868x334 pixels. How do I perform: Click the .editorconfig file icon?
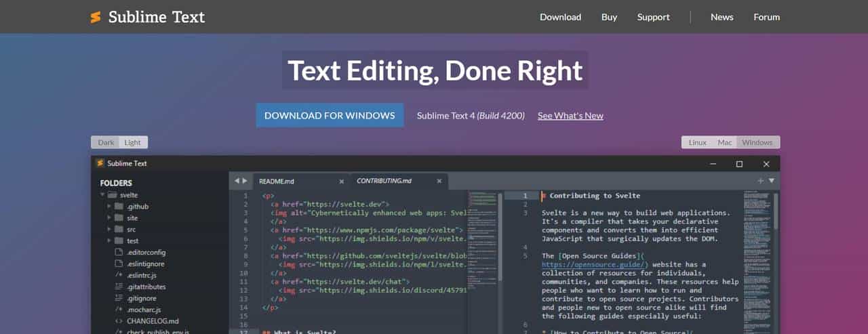click(x=119, y=252)
